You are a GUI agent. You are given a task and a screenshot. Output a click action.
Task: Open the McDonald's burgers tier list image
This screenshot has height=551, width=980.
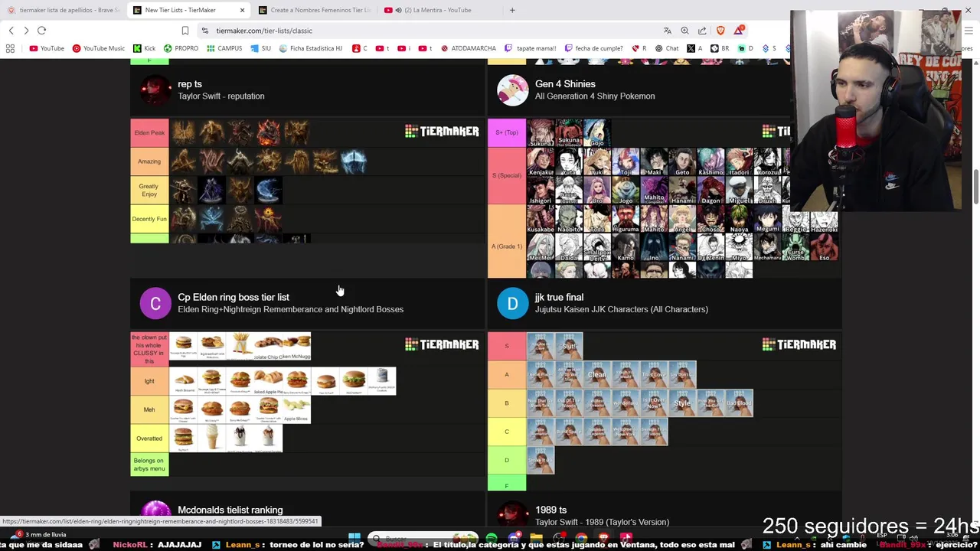[307, 403]
